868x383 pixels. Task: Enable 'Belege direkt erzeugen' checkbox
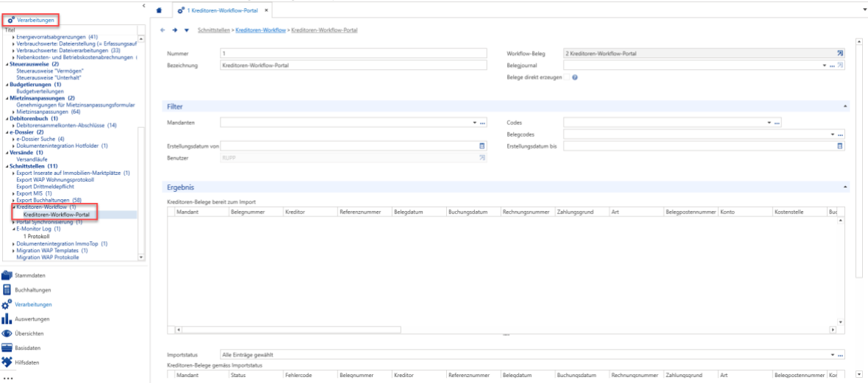click(x=567, y=77)
